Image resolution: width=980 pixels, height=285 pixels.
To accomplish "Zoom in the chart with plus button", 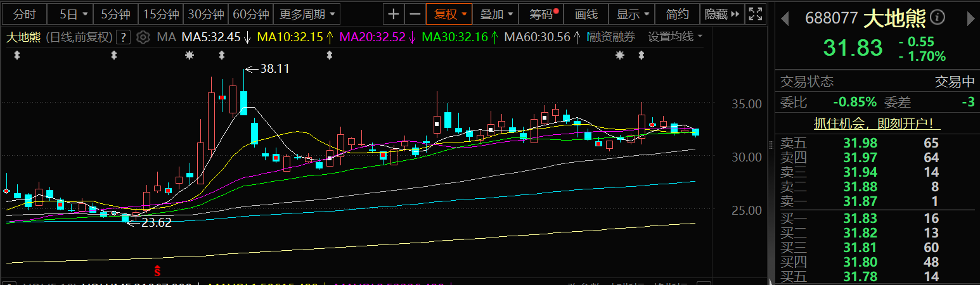I will [x=394, y=14].
